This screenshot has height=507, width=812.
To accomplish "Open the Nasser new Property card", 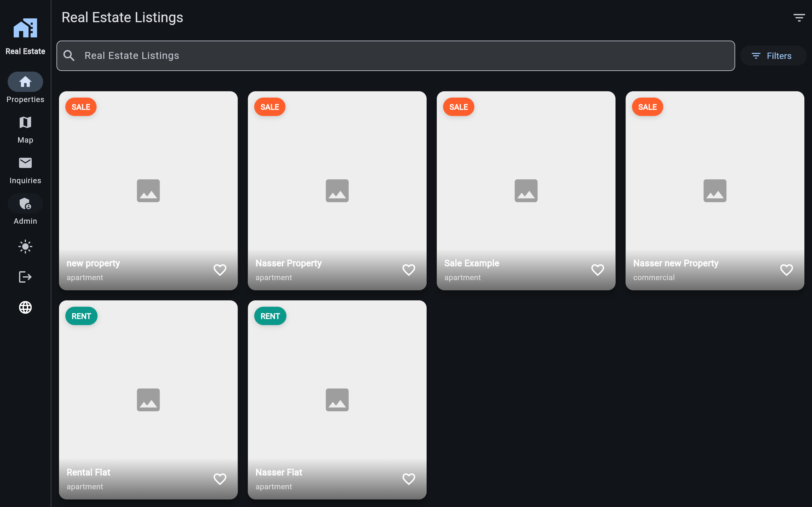I will tap(715, 190).
